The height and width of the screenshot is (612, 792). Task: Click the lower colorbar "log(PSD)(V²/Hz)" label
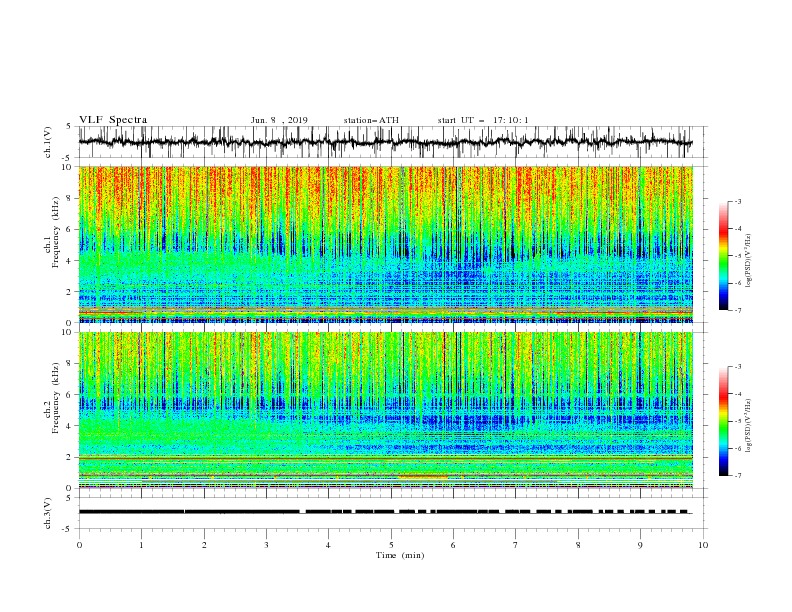tap(749, 425)
